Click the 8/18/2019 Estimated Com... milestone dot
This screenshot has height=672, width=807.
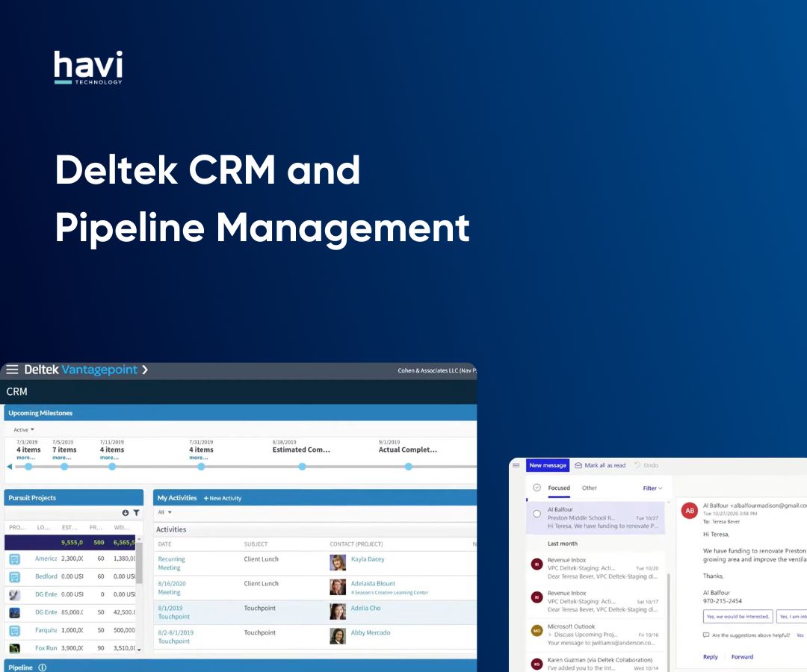click(x=302, y=467)
